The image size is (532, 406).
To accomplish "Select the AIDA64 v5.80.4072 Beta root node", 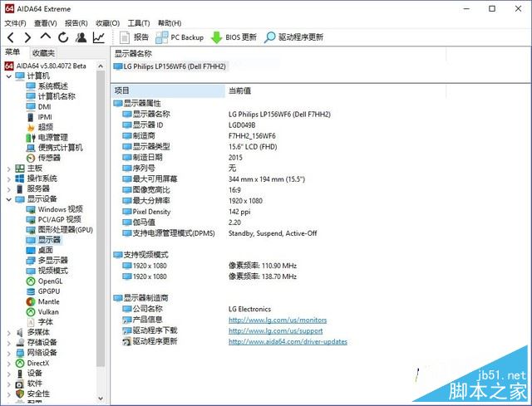I will click(46, 66).
